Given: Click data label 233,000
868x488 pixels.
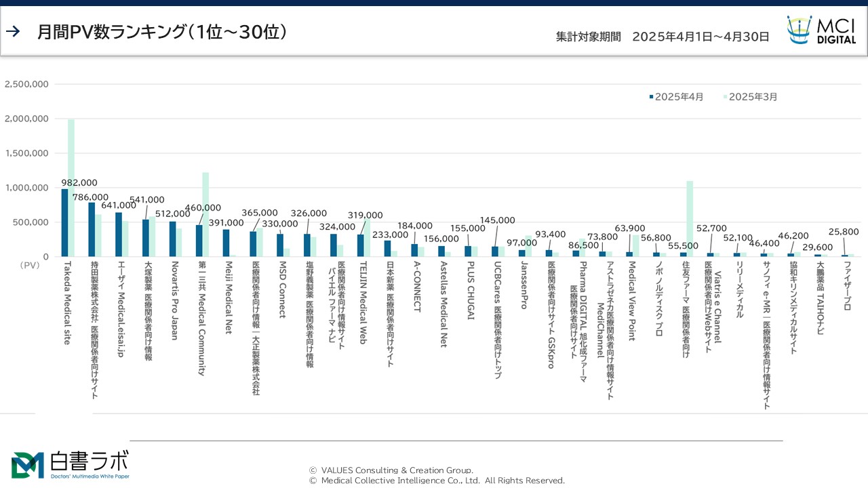Looking at the screenshot, I should pyautogui.click(x=391, y=235).
